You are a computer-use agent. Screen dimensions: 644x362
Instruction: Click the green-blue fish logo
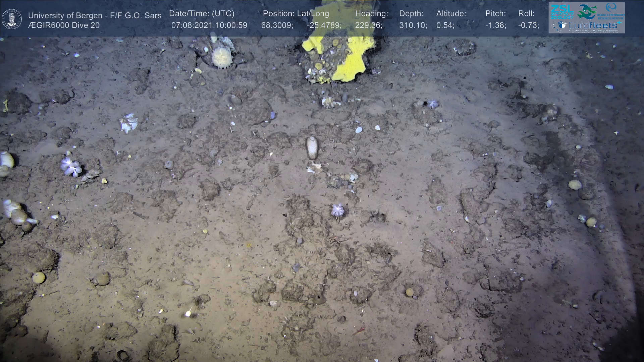point(587,11)
